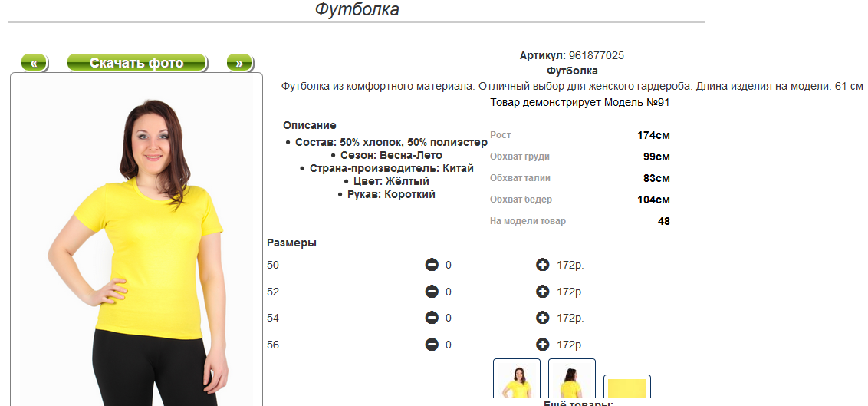Click the Скачать фото button
Viewport: 868px width, 406px height.
(x=136, y=63)
